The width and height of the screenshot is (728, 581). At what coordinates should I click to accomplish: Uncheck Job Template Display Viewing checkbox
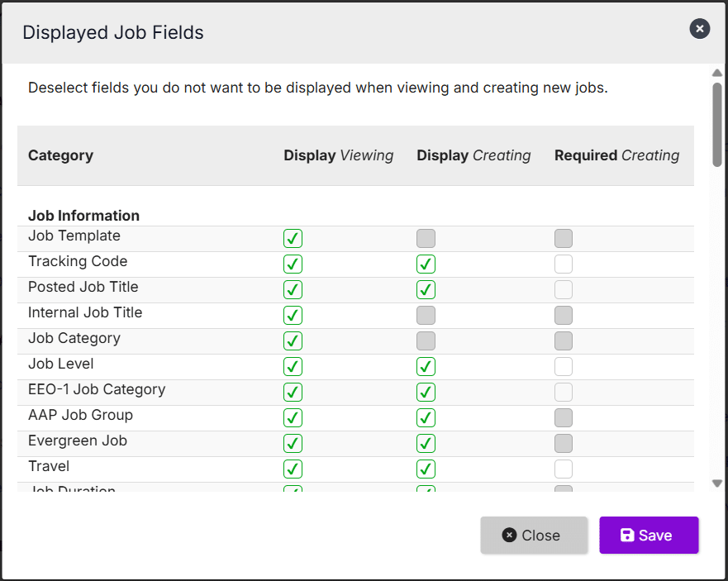point(293,239)
